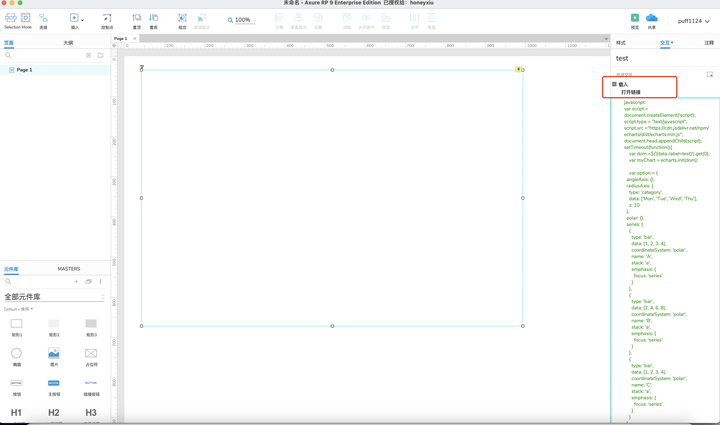Select the Link Button (链接按钮) widget
This screenshot has width=720, height=425.
coord(91,387)
